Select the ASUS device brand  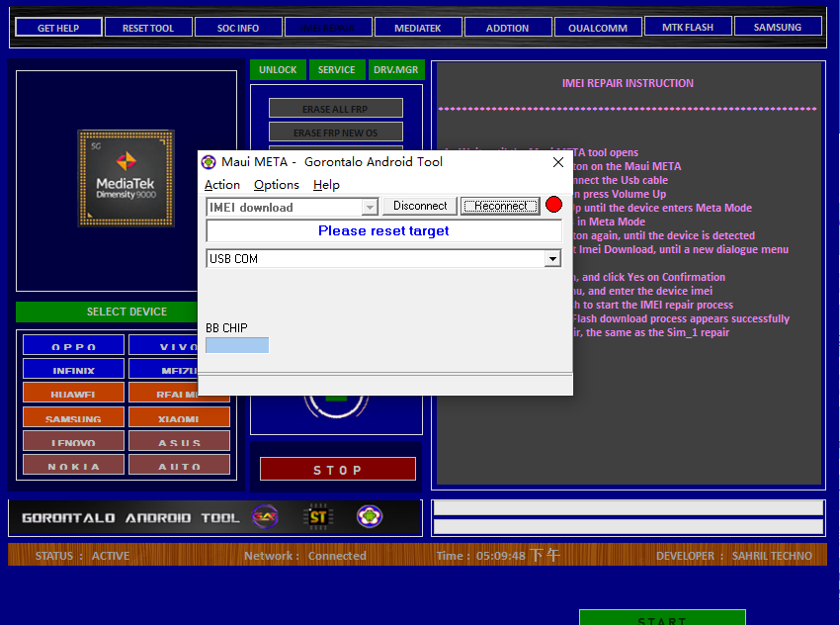180,441
